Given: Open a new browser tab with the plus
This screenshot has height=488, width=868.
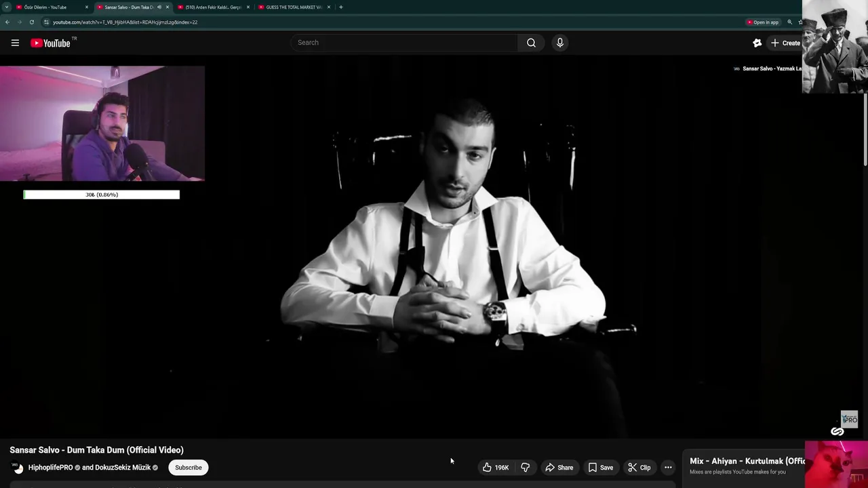Looking at the screenshot, I should tap(341, 7).
